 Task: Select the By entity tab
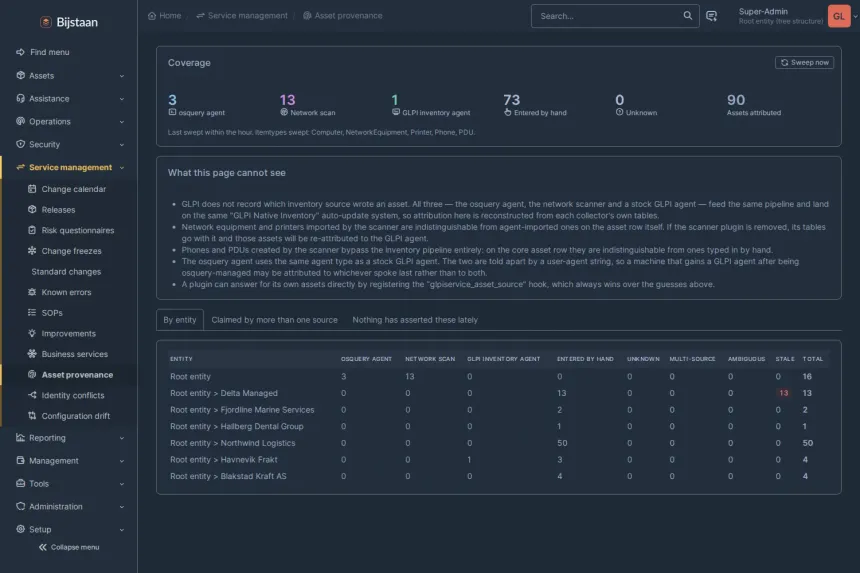[x=180, y=320]
